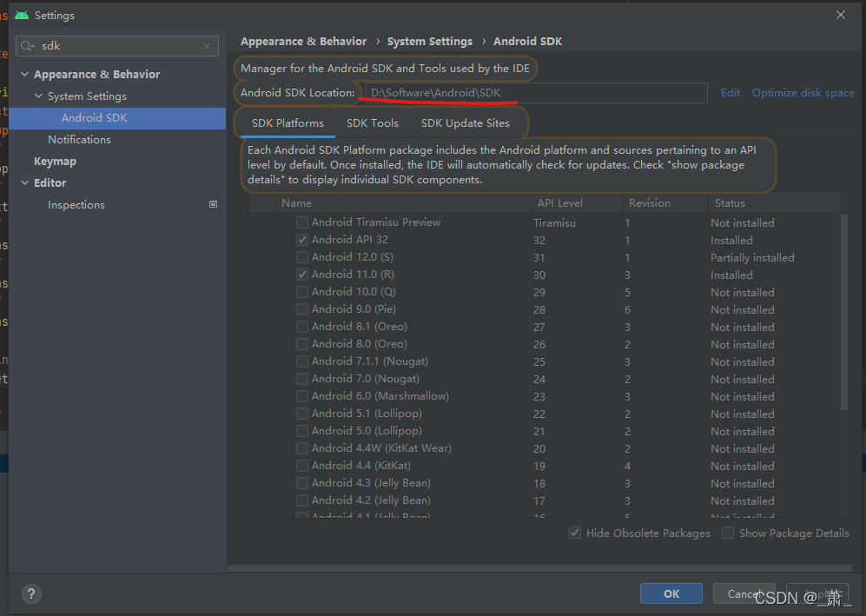Open Inspections settings
The height and width of the screenshot is (616, 866).
point(76,205)
